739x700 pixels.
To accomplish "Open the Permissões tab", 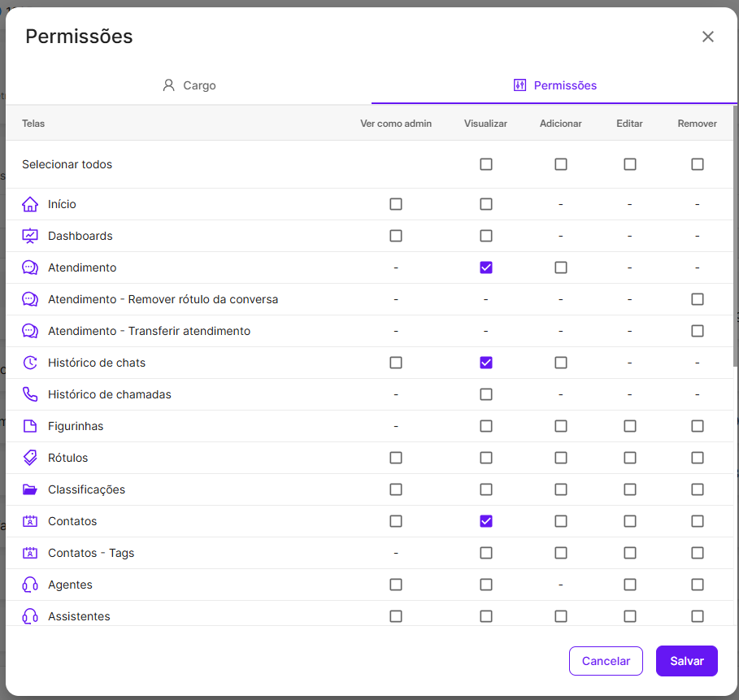I will click(x=555, y=85).
